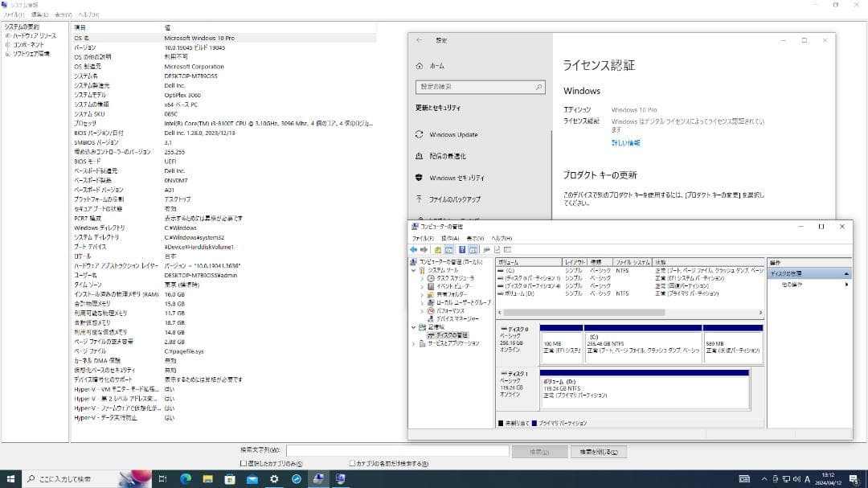Viewport: 868px width, 488px height.
Task: Collapse the ディスクの管理 section in the 操作 pane
Action: [x=846, y=273]
